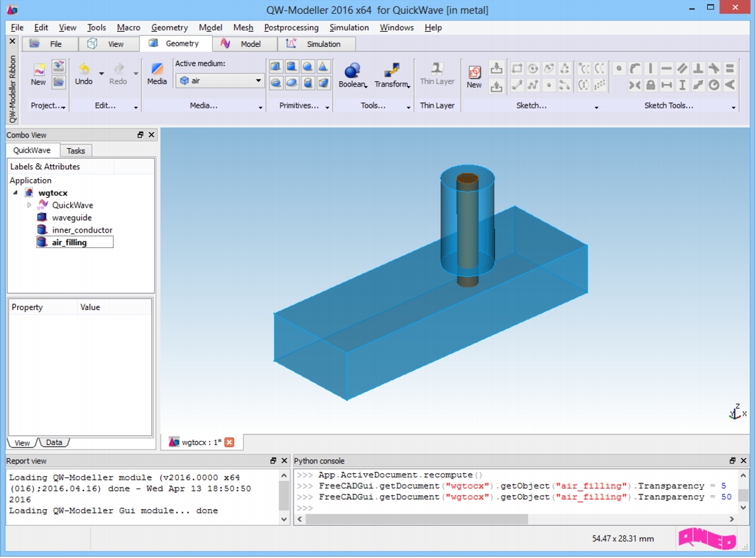Click the 54.47 x 28.31 mm status readout
The image size is (756, 558).
pos(623,539)
